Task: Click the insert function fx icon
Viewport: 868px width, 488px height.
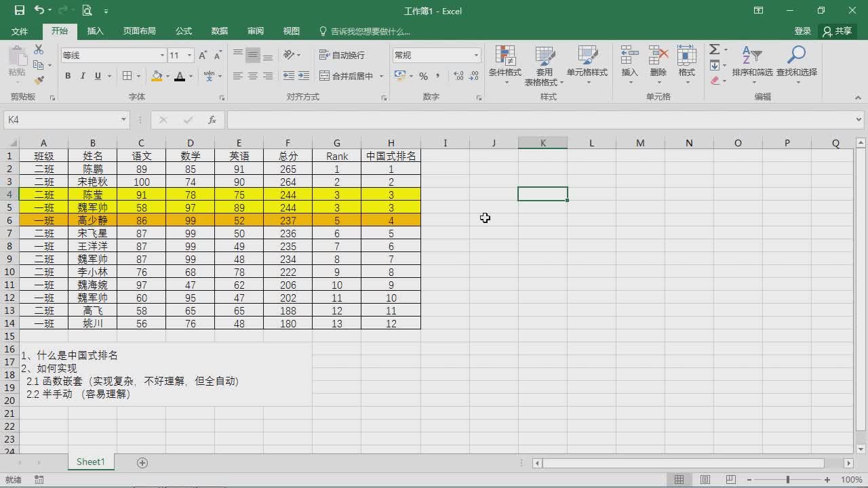Action: pyautogui.click(x=212, y=120)
